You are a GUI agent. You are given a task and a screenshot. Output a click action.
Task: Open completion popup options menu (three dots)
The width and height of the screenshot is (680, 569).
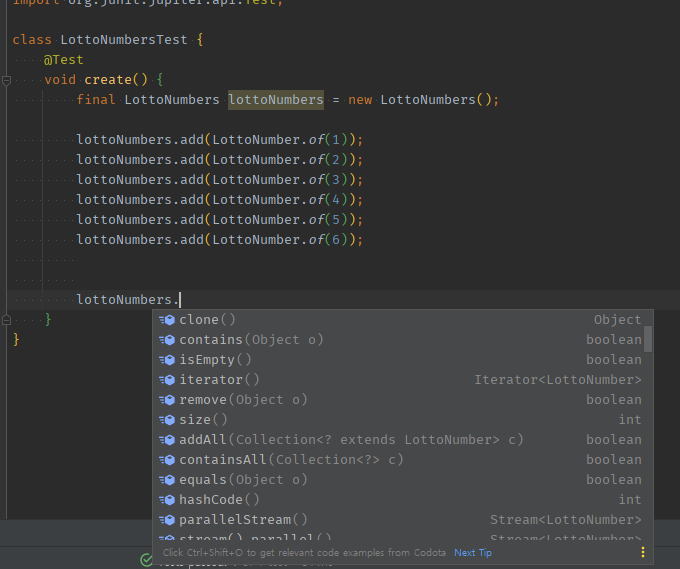tap(643, 552)
